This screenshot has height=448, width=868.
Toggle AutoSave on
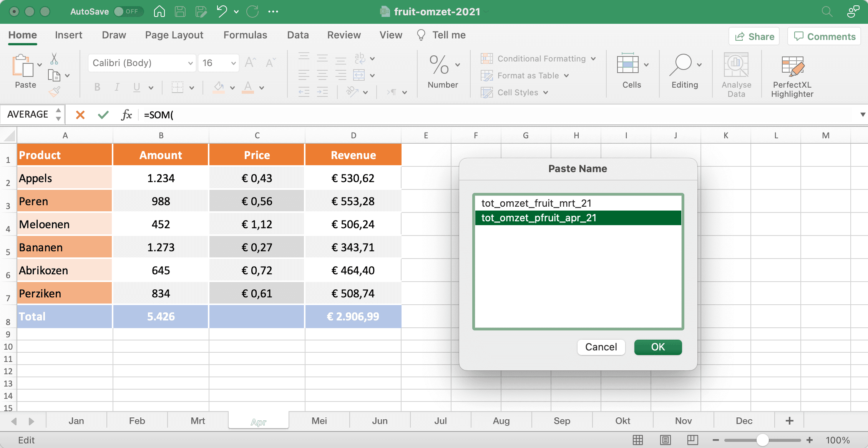point(129,12)
